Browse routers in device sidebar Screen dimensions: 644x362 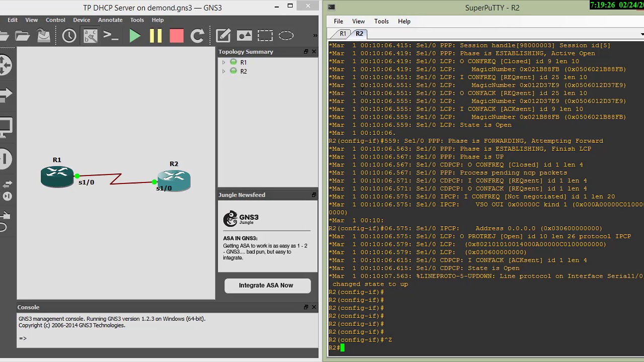(x=5, y=65)
